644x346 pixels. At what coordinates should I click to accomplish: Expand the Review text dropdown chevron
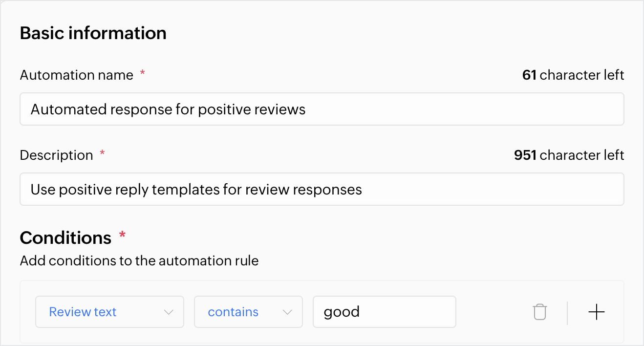point(169,312)
